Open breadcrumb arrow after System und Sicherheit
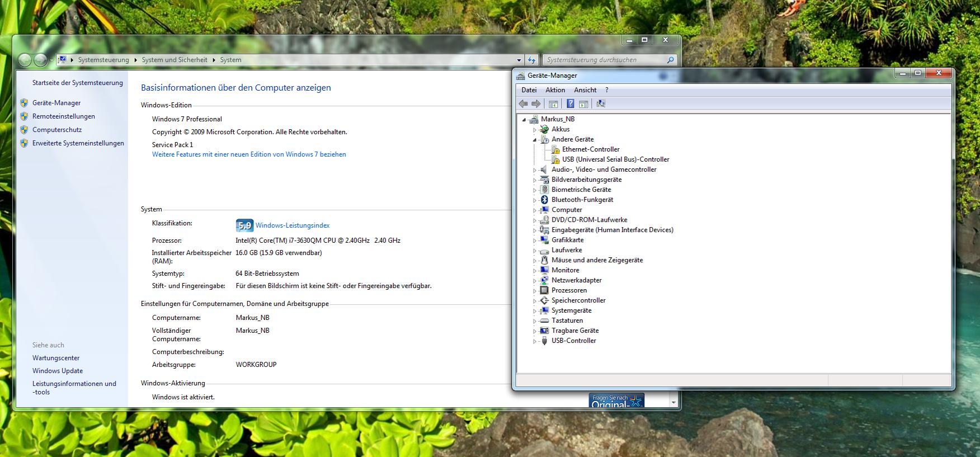Screen dimensions: 980x457 click(214, 60)
